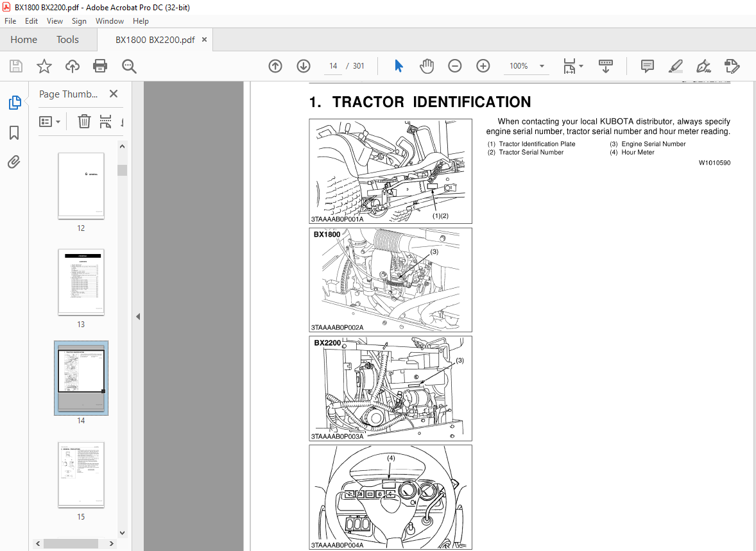
Task: Click thumbnail panel scroll right arrow
Action: coord(112,543)
